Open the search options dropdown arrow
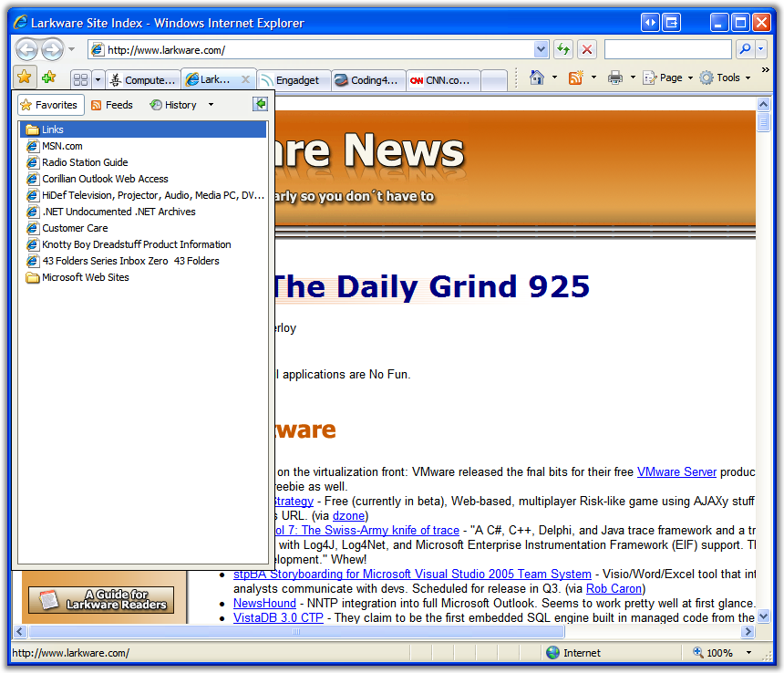784x673 pixels. tap(761, 49)
